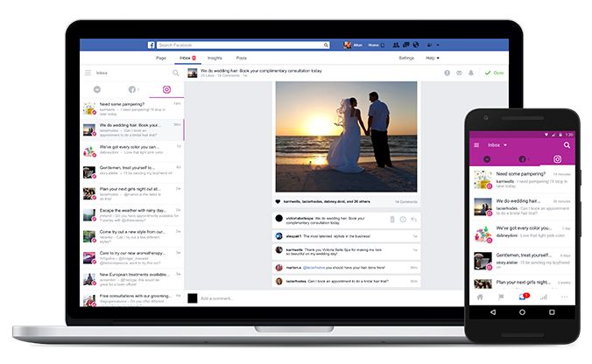592x364 pixels.
Task: Expand the Help dropdown menu
Action: [432, 58]
